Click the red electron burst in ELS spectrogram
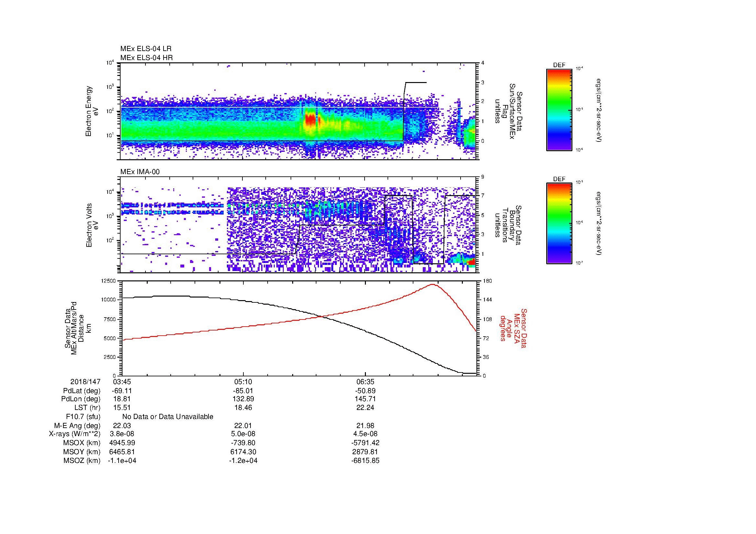This screenshot has width=756, height=534. point(311,119)
